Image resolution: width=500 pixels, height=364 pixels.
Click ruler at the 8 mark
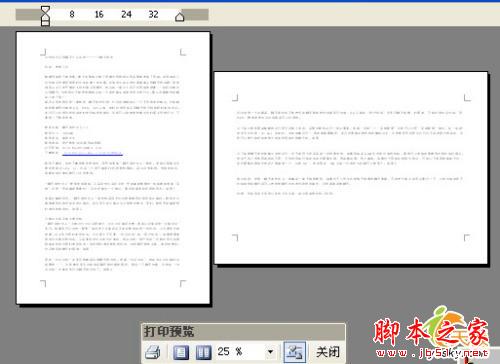coord(72,14)
